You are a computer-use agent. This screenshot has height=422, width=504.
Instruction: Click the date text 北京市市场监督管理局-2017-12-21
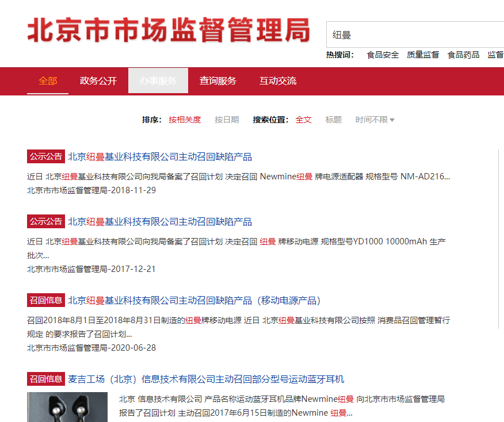pyautogui.click(x=91, y=269)
